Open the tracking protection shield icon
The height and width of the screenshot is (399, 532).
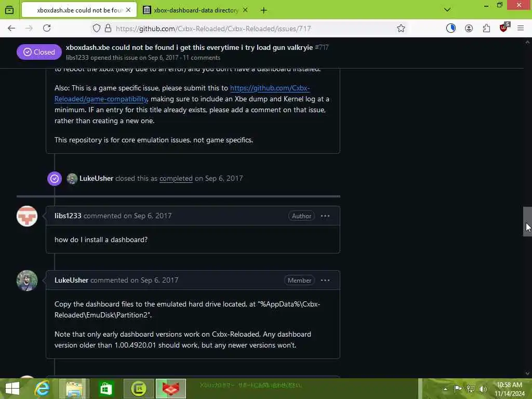pos(97,29)
